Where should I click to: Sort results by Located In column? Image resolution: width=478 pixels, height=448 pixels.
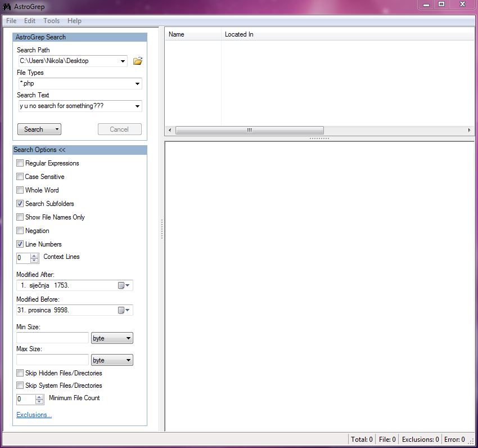(x=348, y=34)
